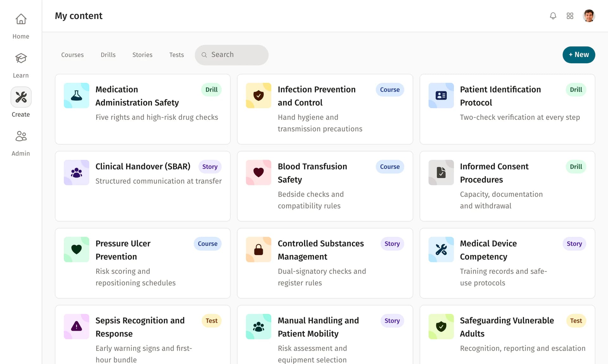Create content with the + New button
608x364 pixels.
(579, 55)
